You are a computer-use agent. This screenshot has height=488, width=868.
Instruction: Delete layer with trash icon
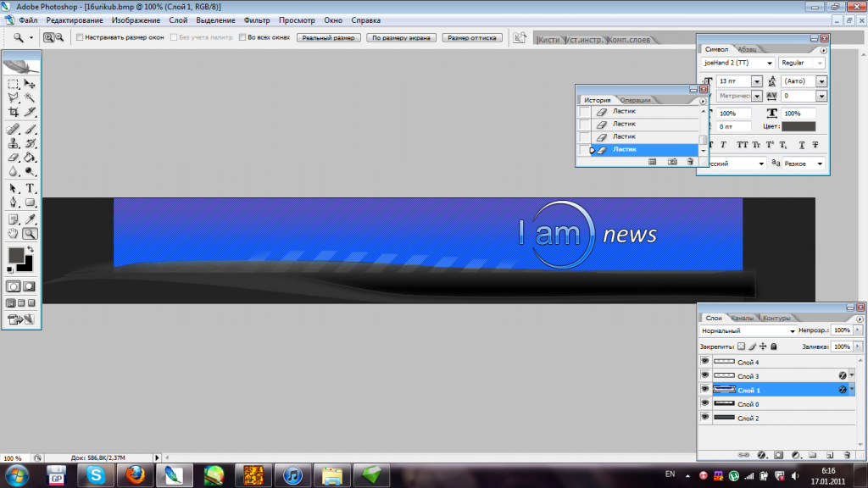[x=847, y=455]
